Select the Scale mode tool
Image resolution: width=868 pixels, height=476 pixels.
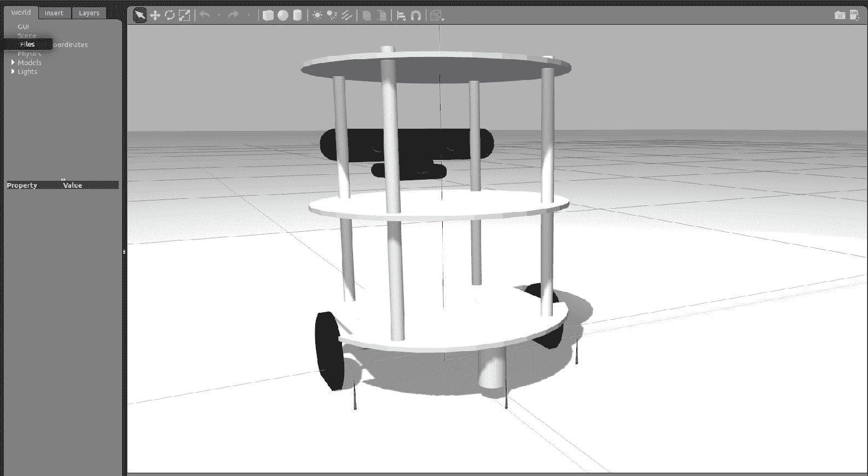tap(185, 15)
